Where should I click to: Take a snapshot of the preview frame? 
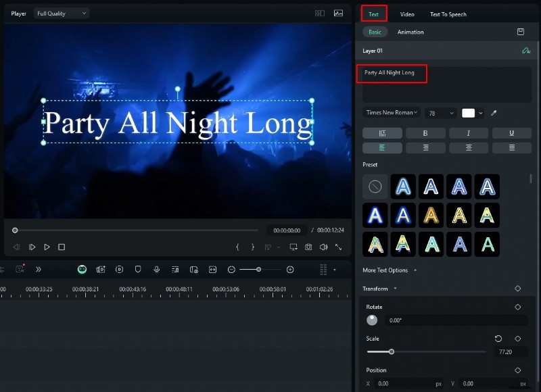tap(310, 246)
